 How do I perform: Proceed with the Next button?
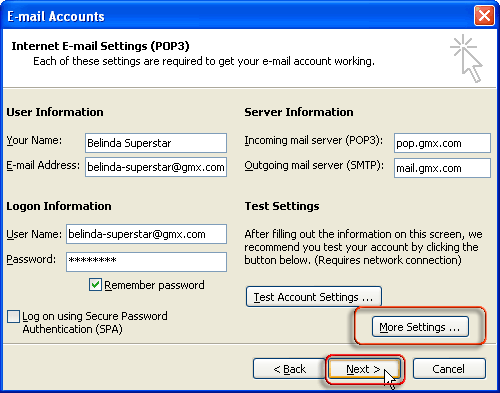[364, 369]
